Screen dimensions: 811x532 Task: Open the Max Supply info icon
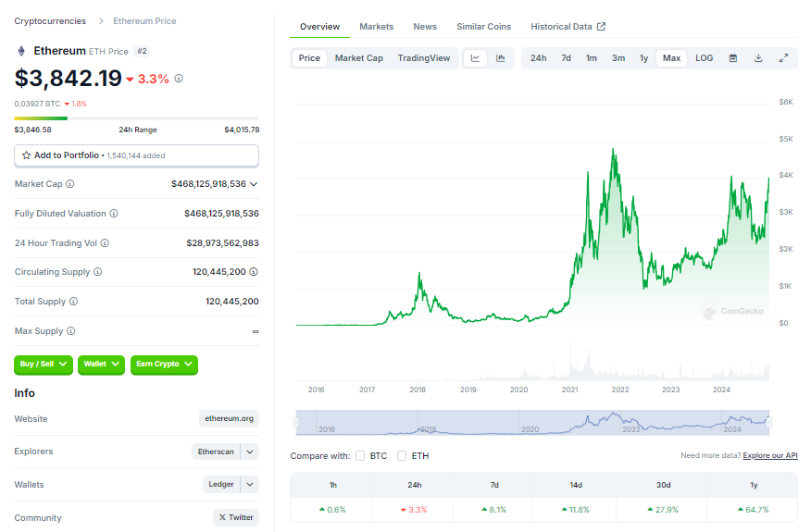coord(71,330)
